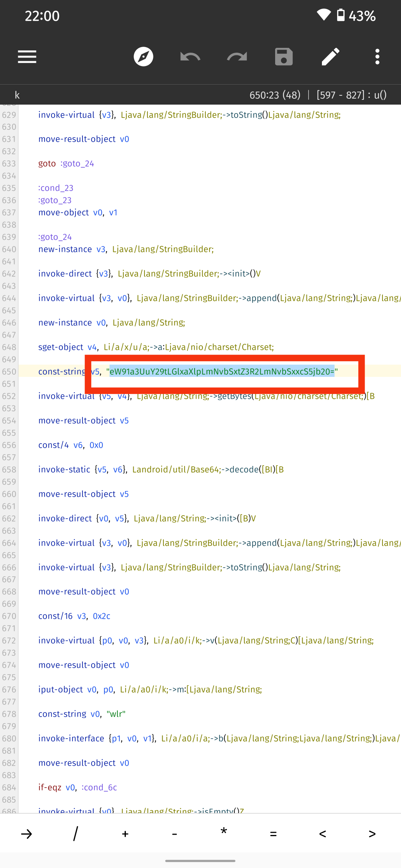
Task: Insert minus symbol from bottom bar
Action: point(175,834)
